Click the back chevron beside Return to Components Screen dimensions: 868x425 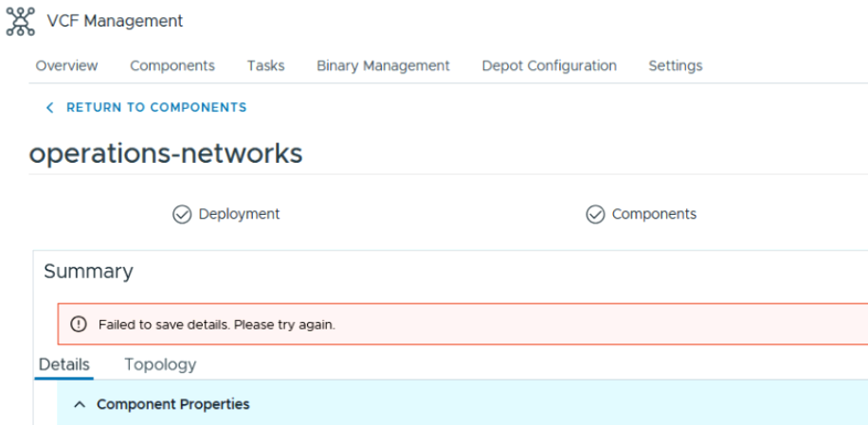(x=50, y=108)
